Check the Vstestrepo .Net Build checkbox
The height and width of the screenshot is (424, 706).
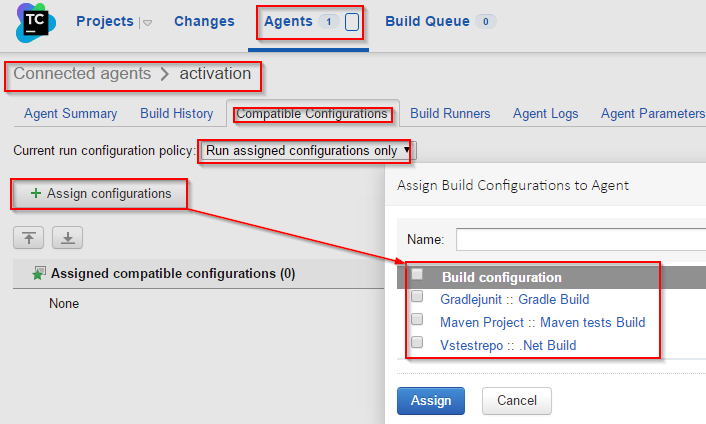[417, 342]
